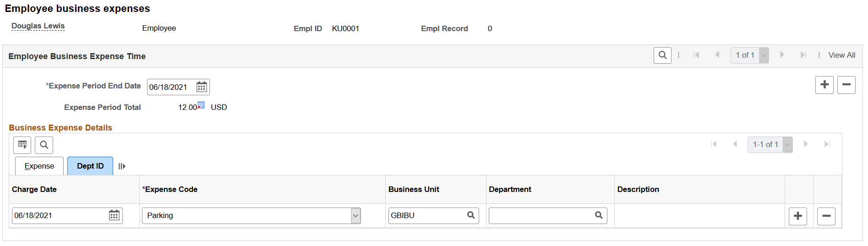Add a new expense period row
868x246 pixels.
coord(824,85)
